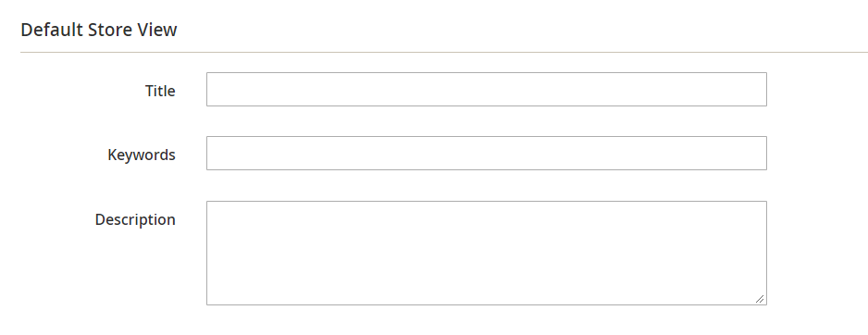Activate the Keywords entry field
The width and height of the screenshot is (868, 335).
click(x=487, y=154)
